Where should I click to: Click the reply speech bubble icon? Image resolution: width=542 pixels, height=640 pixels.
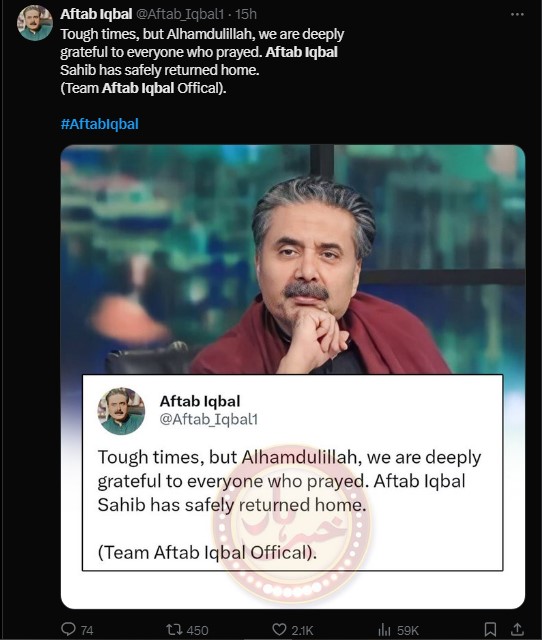68,629
